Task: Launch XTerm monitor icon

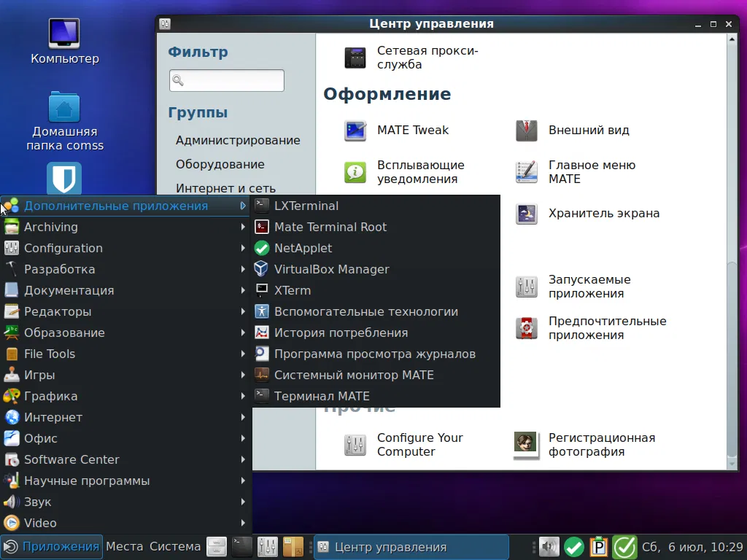Action: (262, 290)
